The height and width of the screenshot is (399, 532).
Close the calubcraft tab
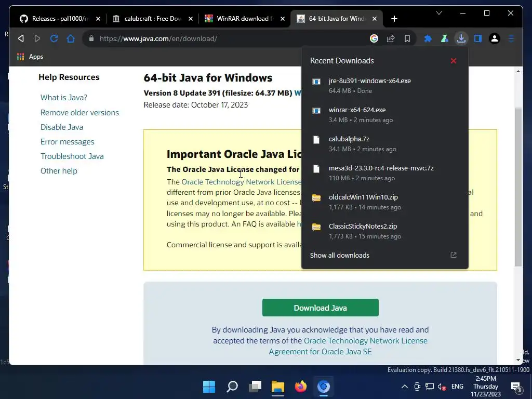[x=191, y=19]
